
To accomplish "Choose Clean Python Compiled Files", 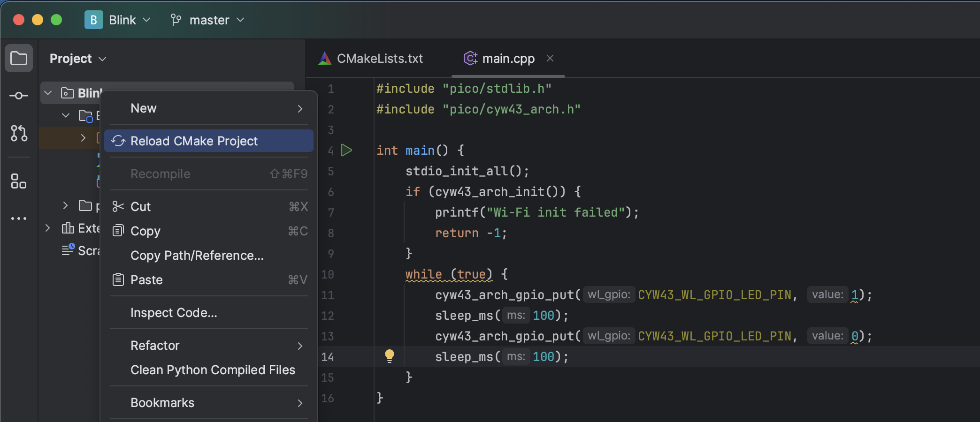I will tap(209, 370).
